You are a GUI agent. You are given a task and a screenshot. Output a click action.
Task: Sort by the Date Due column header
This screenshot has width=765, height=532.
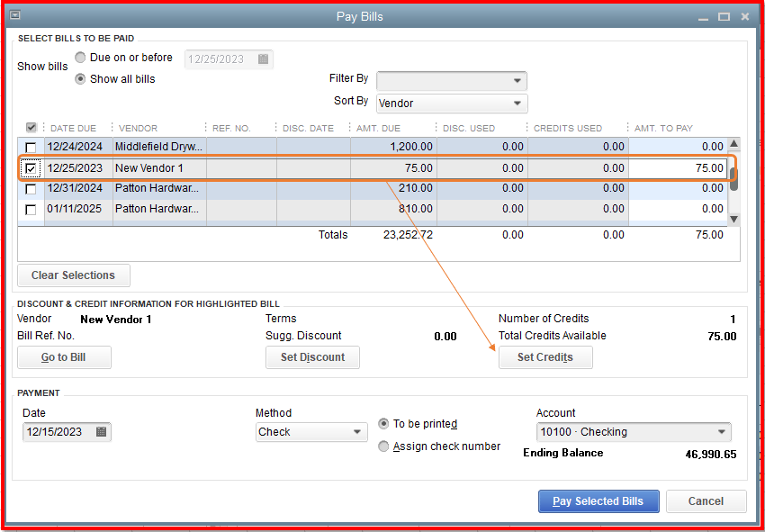coord(75,128)
